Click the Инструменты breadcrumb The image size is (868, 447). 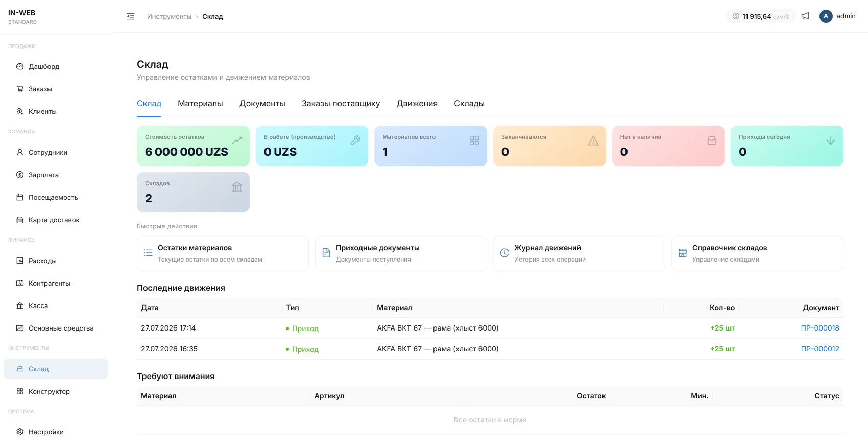[x=169, y=16]
